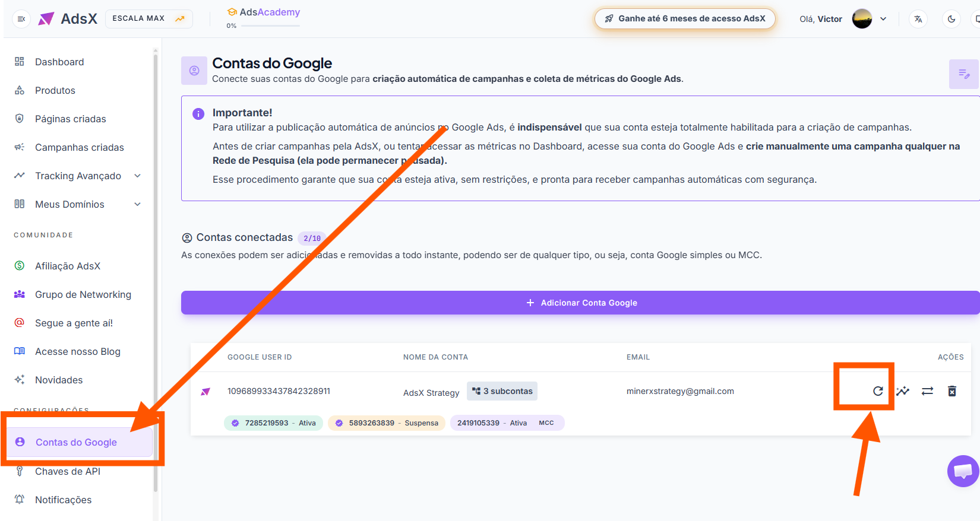Click the Contas do Google header icon
Screen dimensions: 980x521
(x=194, y=71)
